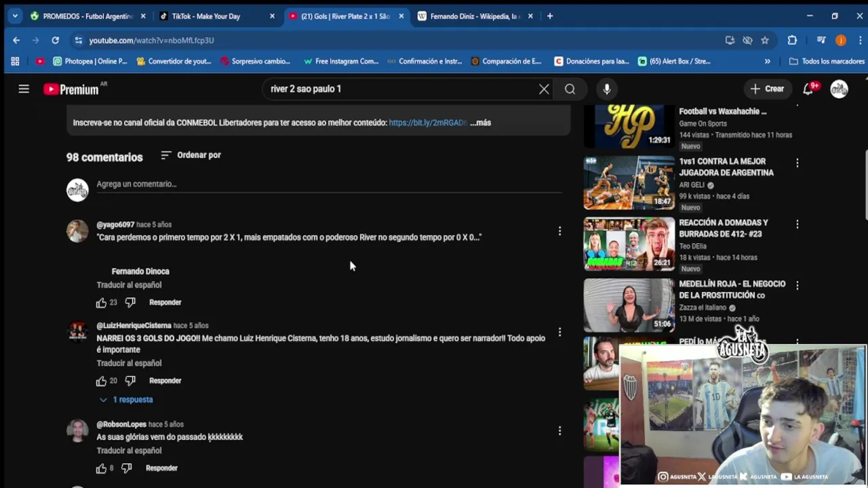This screenshot has width=868, height=488.
Task: Translate @RobsonLopes comment to Spanish
Action: 129,451
